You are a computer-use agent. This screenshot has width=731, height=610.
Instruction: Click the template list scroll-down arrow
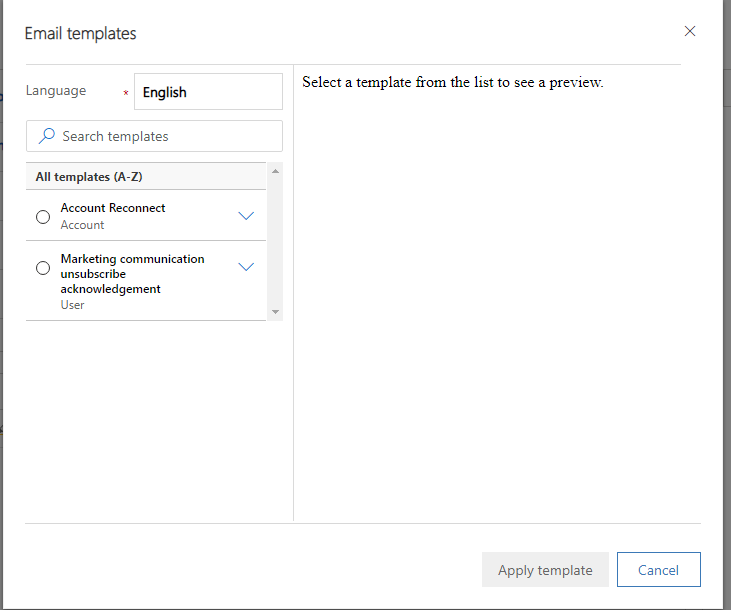point(276,312)
